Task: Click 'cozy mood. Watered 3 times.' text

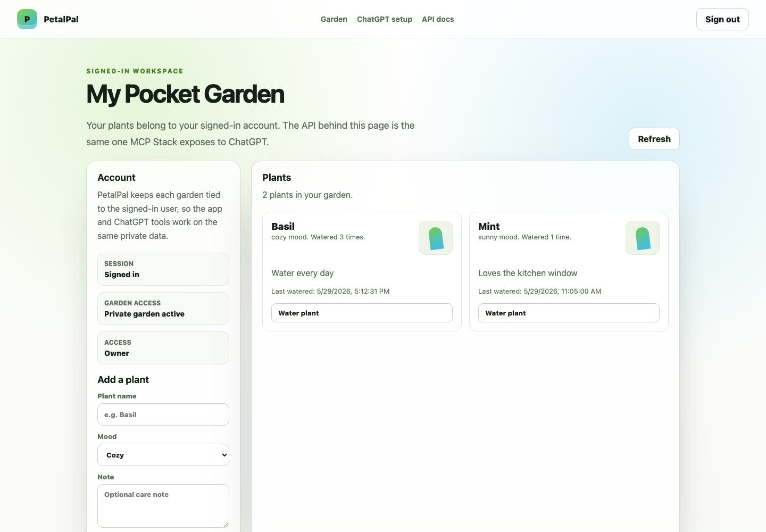Action: click(x=318, y=237)
